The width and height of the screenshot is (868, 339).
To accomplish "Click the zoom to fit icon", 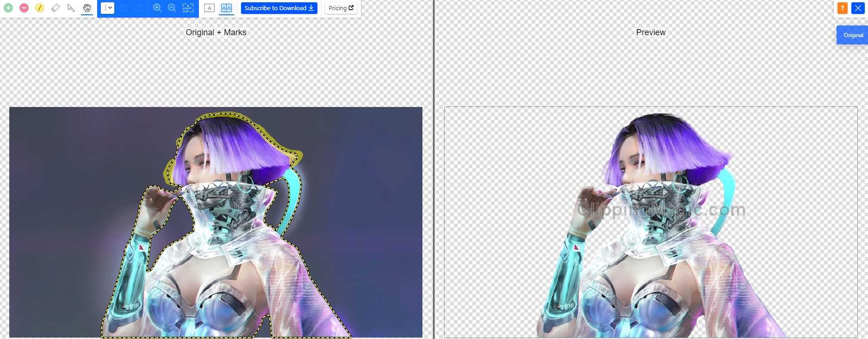I will tap(188, 8).
